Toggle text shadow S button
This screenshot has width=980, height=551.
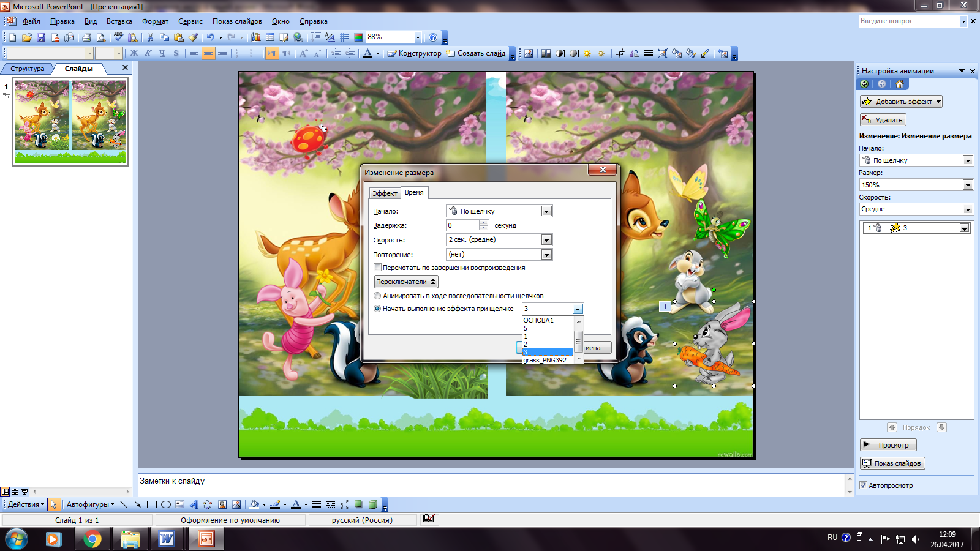pos(176,53)
